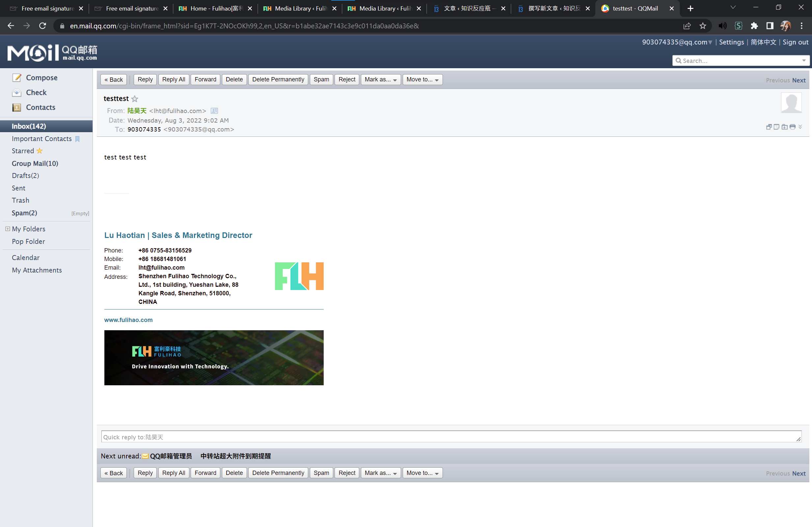Switch to 撰写新文章 tab
Viewport: 812px width, 527px height.
tap(554, 8)
